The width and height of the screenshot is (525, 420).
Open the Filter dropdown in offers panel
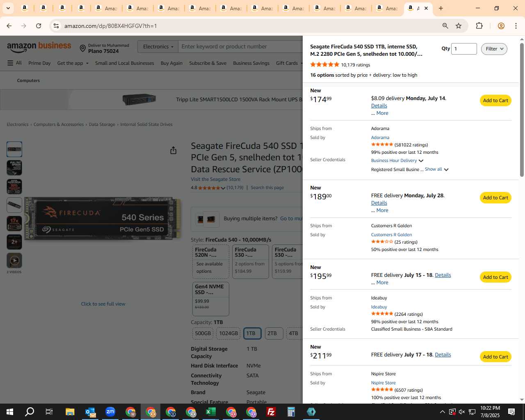tap(494, 49)
